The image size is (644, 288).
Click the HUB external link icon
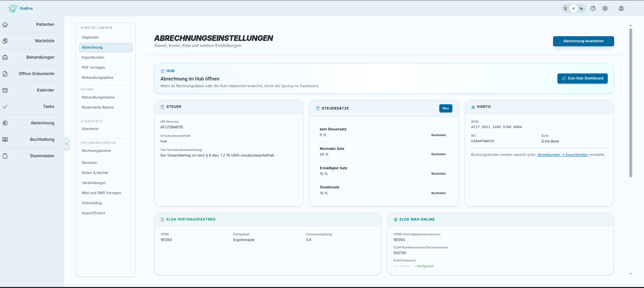pyautogui.click(x=162, y=71)
